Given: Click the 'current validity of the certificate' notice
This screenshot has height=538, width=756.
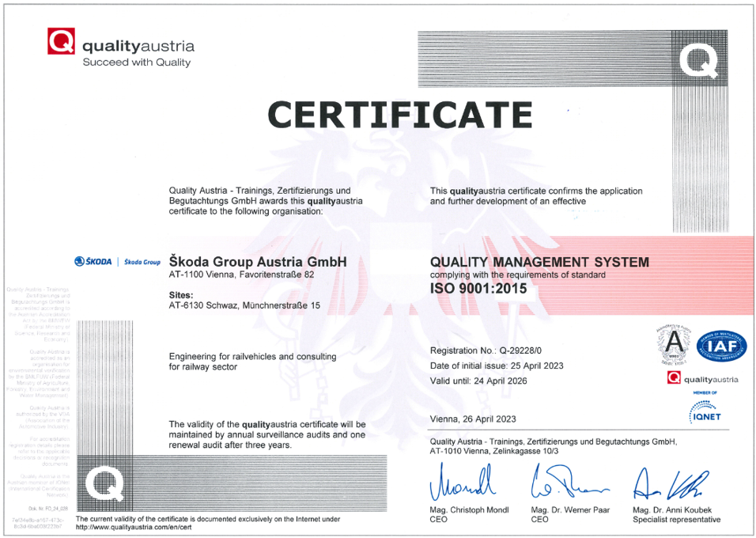Looking at the screenshot, I should tap(208, 519).
